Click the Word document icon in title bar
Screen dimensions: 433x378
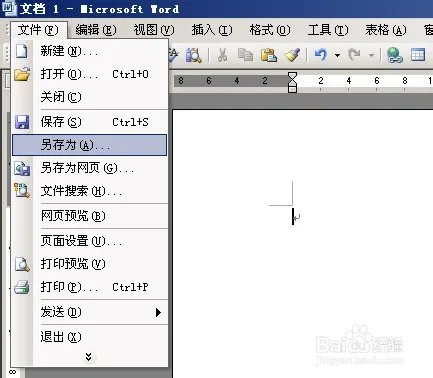pos(8,8)
